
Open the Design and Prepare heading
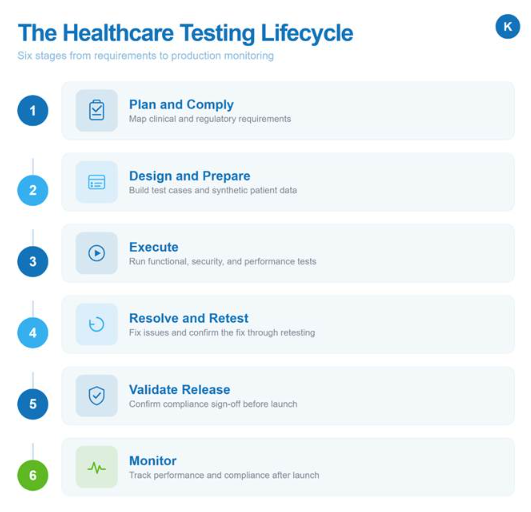(x=190, y=176)
